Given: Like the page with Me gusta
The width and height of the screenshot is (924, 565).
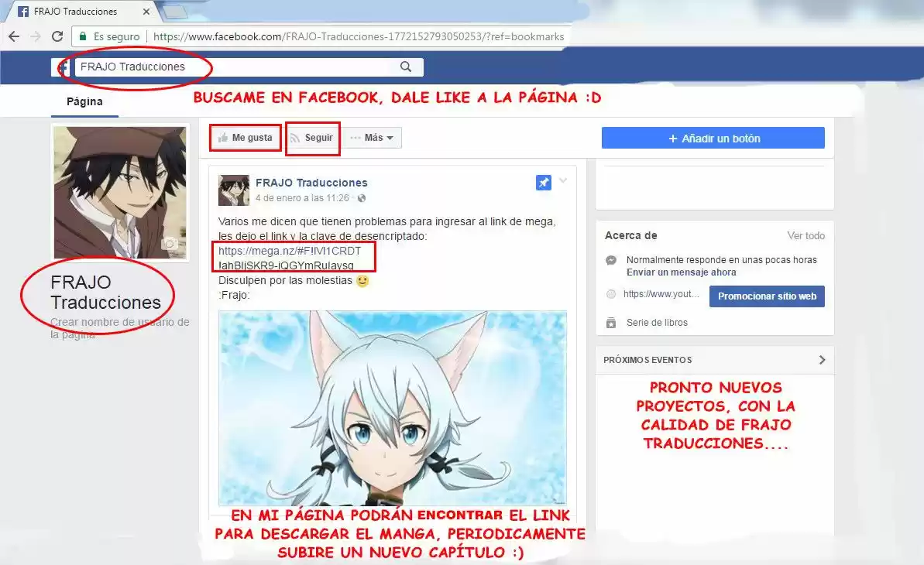Looking at the screenshot, I should 246,137.
